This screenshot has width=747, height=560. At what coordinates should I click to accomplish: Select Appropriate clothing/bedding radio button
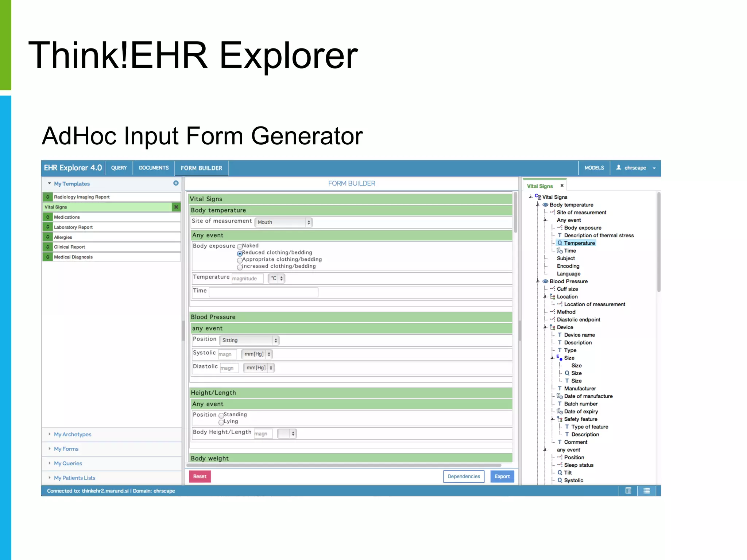click(240, 260)
